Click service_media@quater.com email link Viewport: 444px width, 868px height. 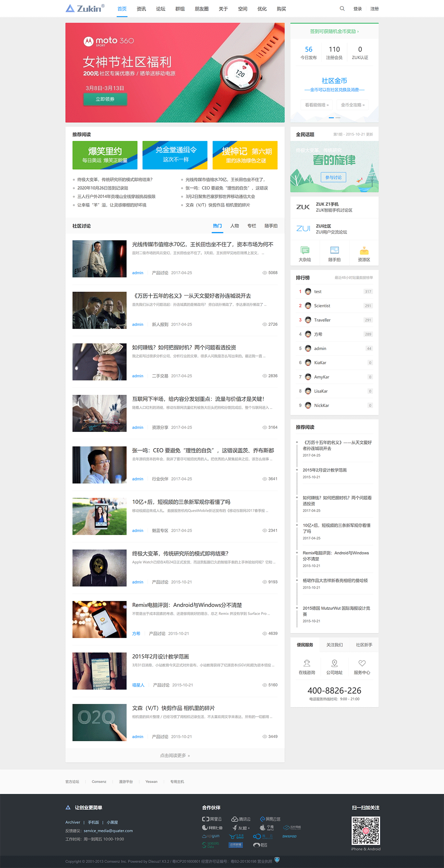coord(108,831)
